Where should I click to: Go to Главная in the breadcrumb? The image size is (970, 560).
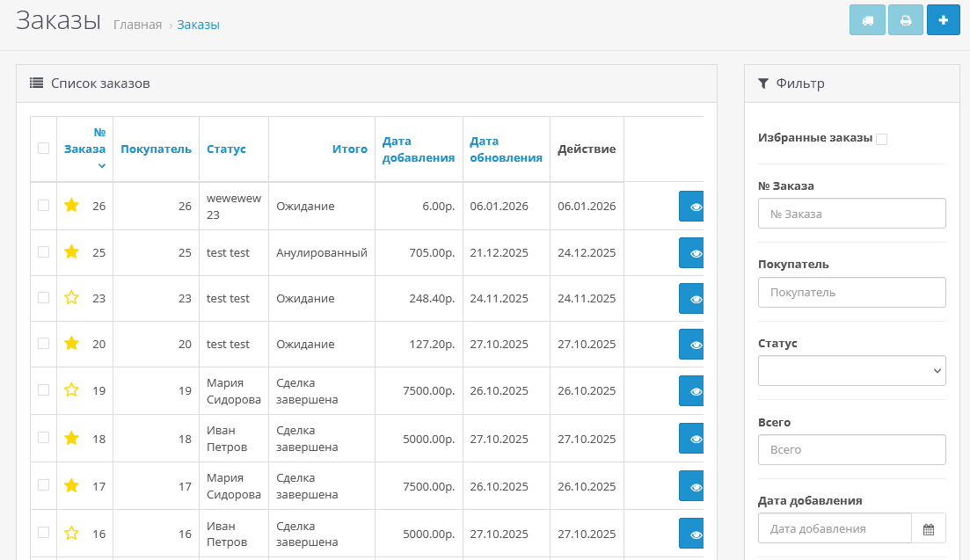click(x=137, y=25)
